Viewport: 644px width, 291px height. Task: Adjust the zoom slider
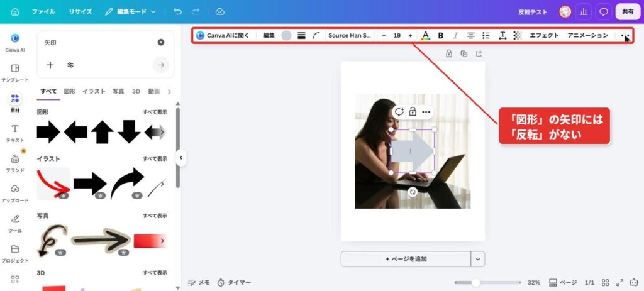tap(475, 282)
